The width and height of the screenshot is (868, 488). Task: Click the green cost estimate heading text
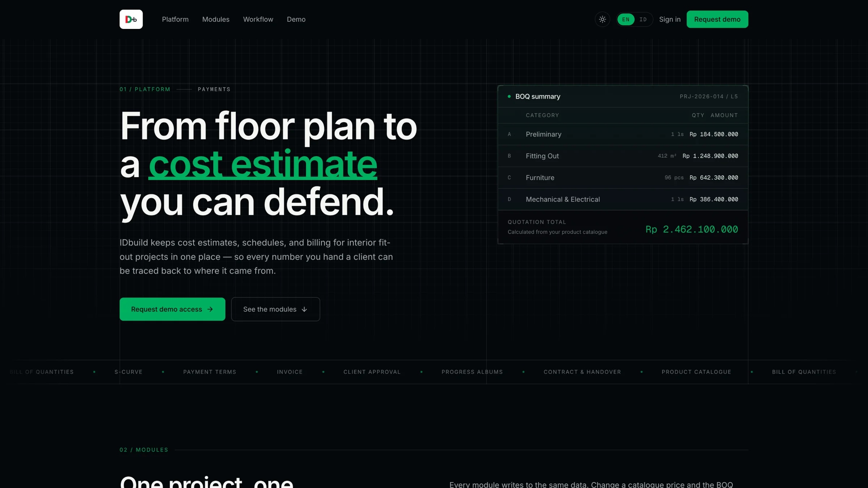pos(263,164)
